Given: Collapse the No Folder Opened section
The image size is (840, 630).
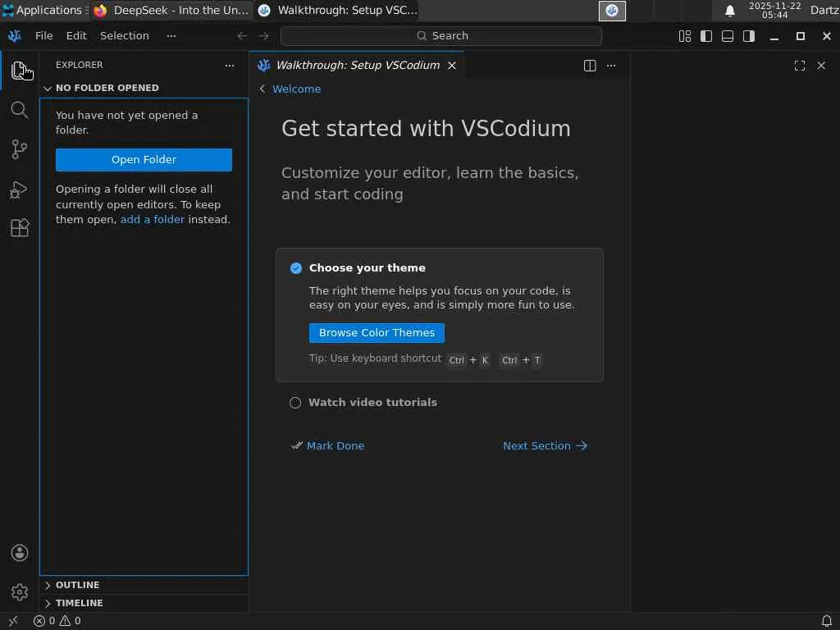Looking at the screenshot, I should [107, 88].
